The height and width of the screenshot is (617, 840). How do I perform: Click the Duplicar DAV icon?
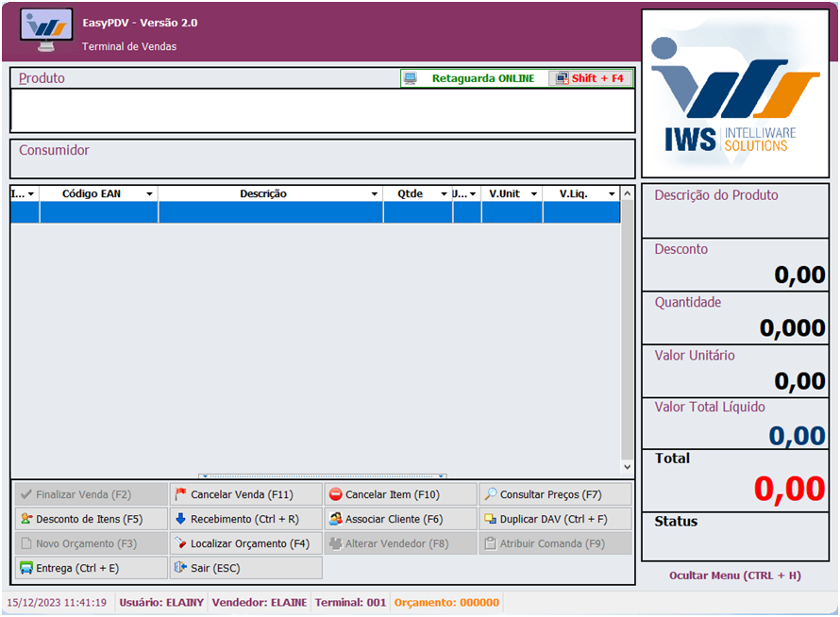tap(490, 519)
